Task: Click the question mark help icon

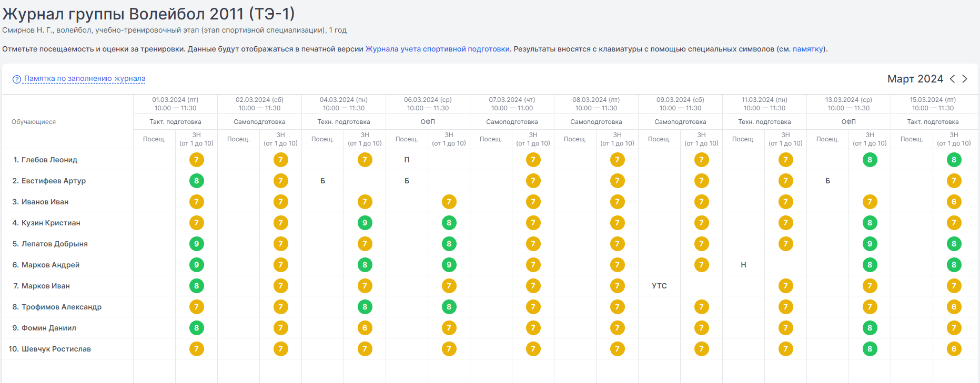Action: click(x=17, y=79)
